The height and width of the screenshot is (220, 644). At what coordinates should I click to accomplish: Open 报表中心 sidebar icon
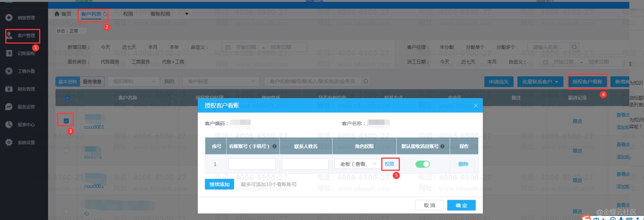[9, 124]
